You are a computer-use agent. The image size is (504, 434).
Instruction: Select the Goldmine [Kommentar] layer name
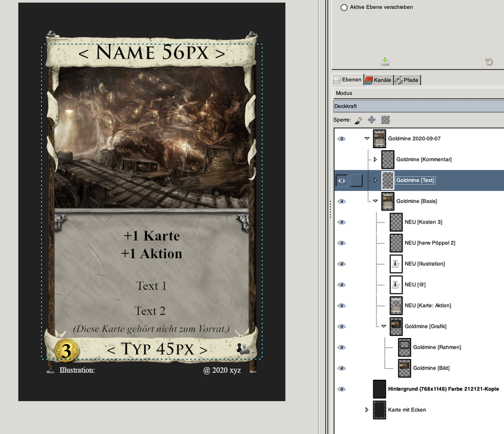click(424, 159)
